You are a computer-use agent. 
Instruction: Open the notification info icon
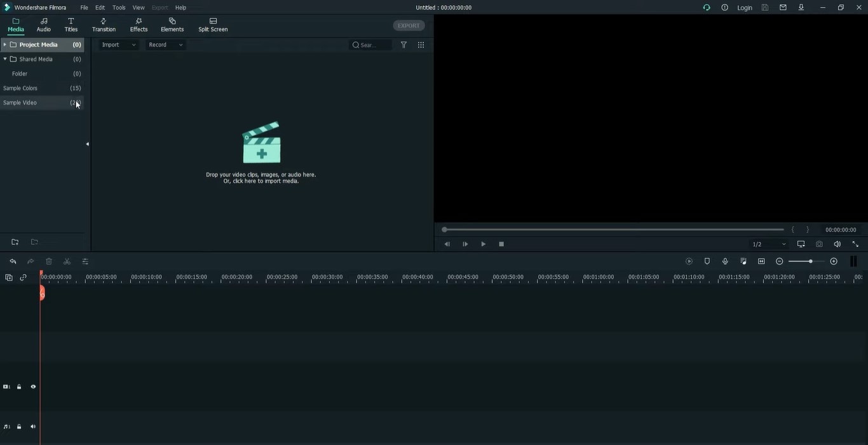(725, 8)
